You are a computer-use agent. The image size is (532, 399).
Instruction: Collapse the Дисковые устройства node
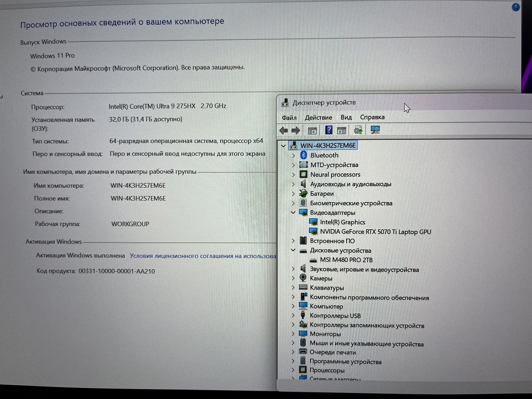[x=293, y=250]
